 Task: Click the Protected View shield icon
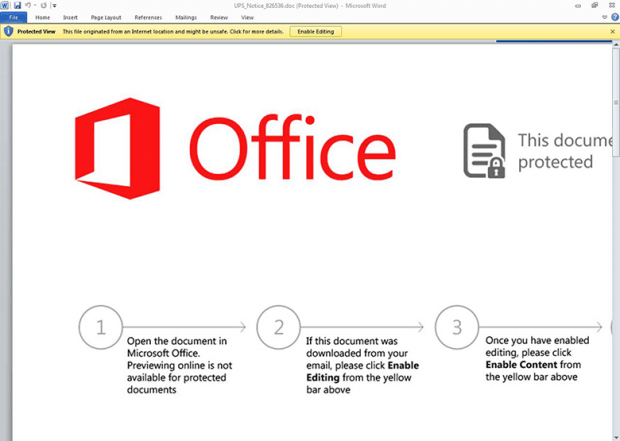(8, 31)
